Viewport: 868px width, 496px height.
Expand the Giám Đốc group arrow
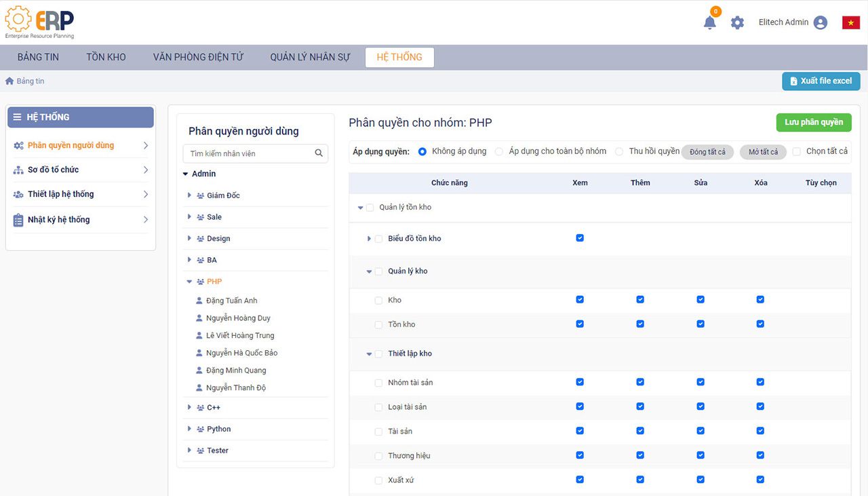click(189, 195)
